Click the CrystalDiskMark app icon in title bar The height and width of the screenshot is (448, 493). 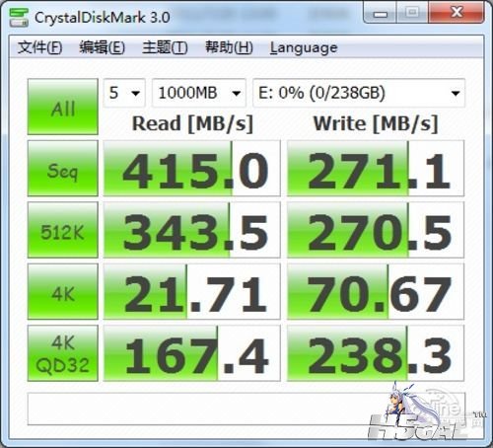tap(19, 18)
